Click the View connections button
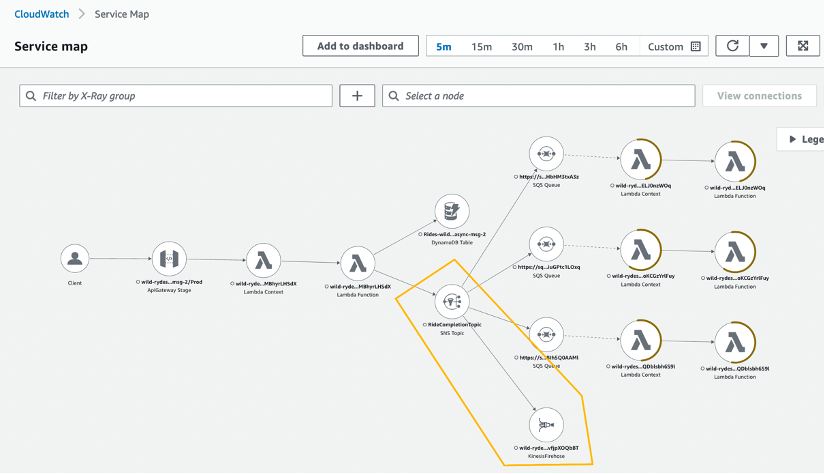 click(x=759, y=96)
